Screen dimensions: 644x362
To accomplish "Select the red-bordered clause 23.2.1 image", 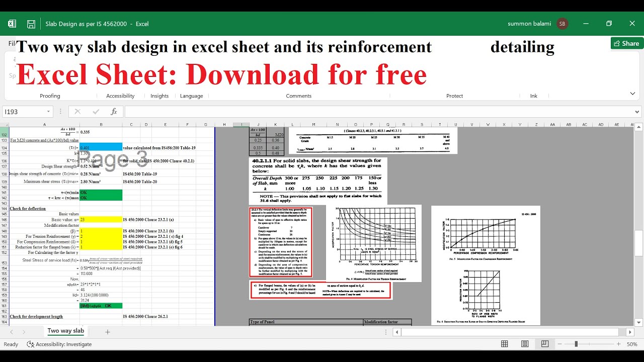I will point(281,242).
